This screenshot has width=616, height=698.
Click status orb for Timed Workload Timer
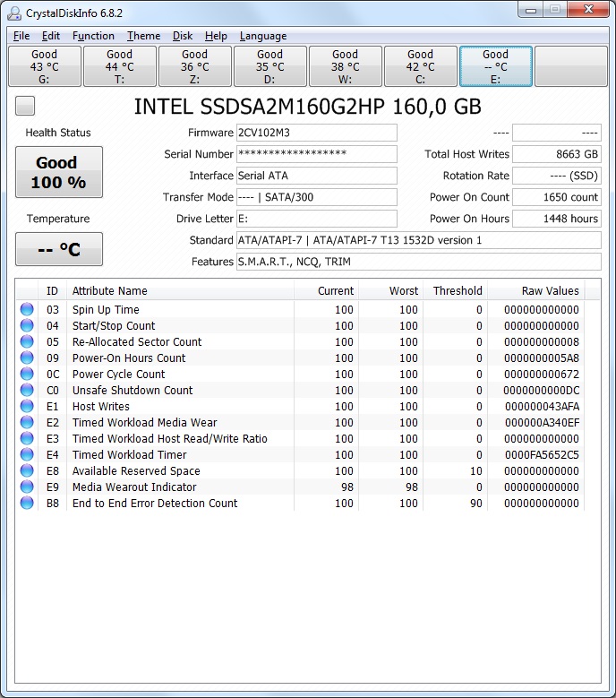27,454
